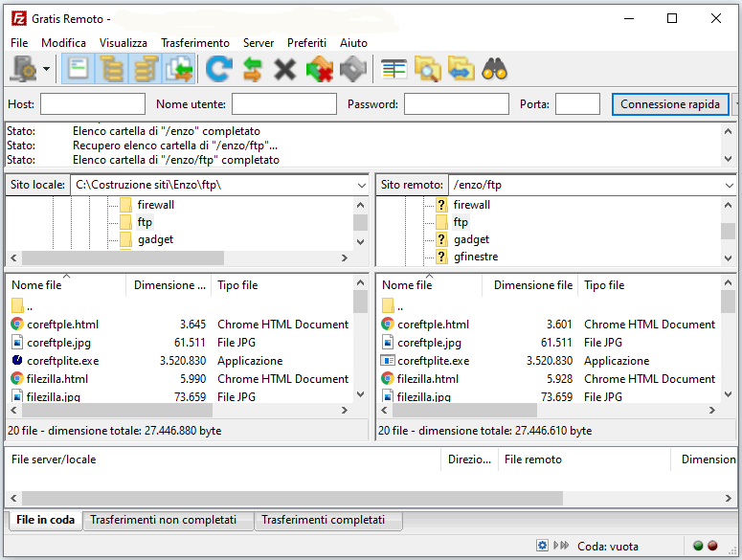Expand the Sito remoto path dropdown
The image size is (742, 560).
pyautogui.click(x=730, y=186)
